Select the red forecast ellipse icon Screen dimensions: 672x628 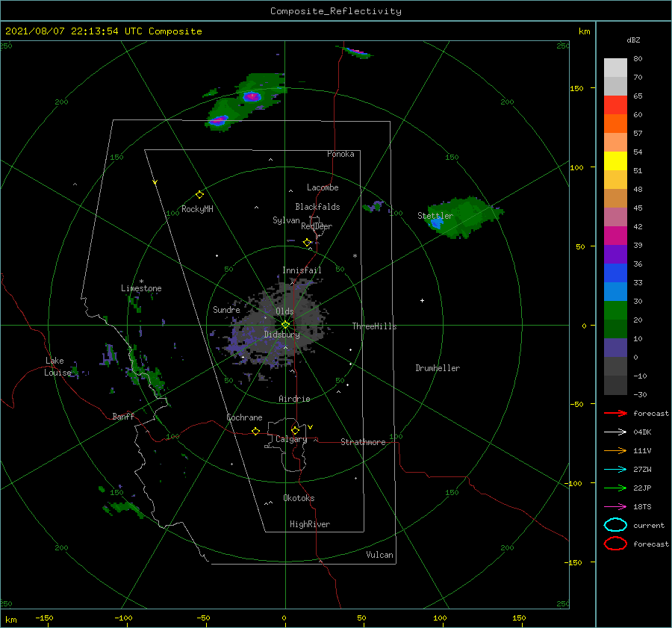point(615,544)
